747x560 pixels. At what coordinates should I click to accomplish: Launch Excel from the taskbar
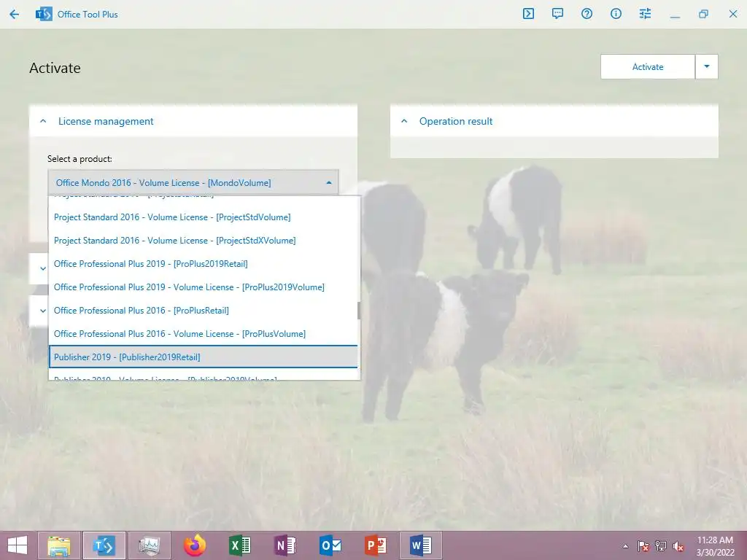click(239, 545)
